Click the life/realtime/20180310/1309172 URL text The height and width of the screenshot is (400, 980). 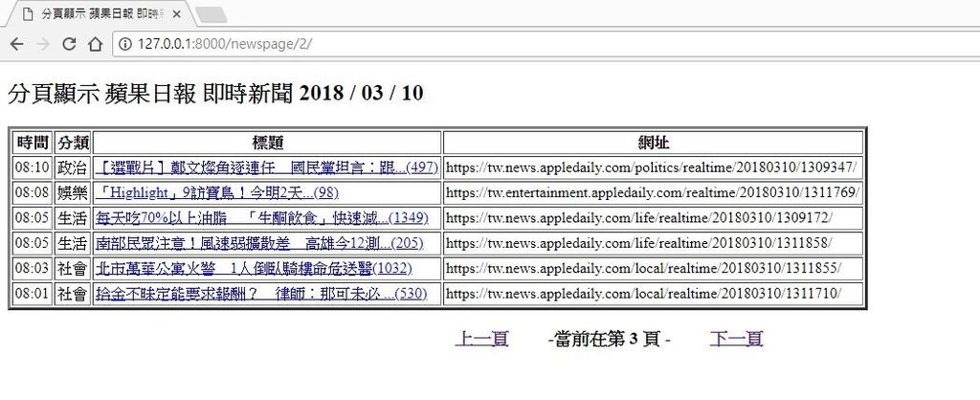tap(639, 217)
